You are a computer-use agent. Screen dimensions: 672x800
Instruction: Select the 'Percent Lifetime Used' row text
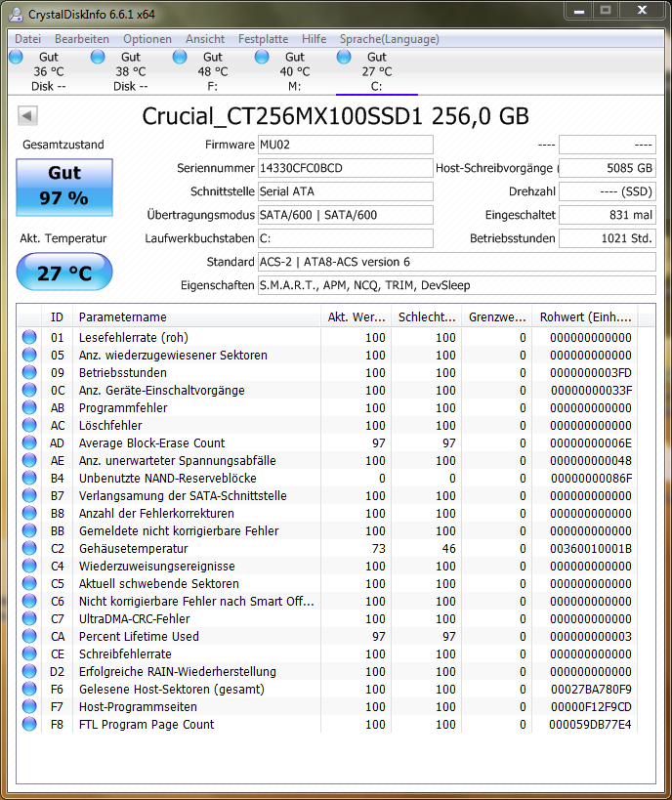coord(139,636)
